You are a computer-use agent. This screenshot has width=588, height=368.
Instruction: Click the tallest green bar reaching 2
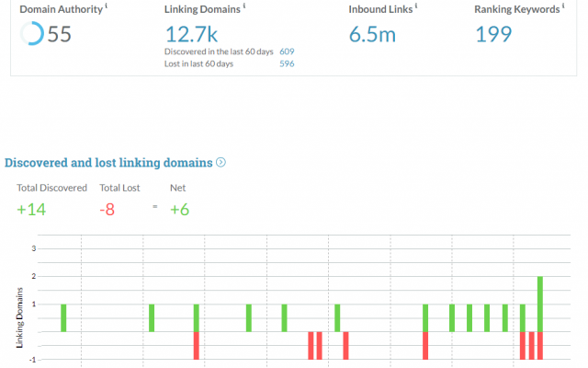tap(540, 305)
